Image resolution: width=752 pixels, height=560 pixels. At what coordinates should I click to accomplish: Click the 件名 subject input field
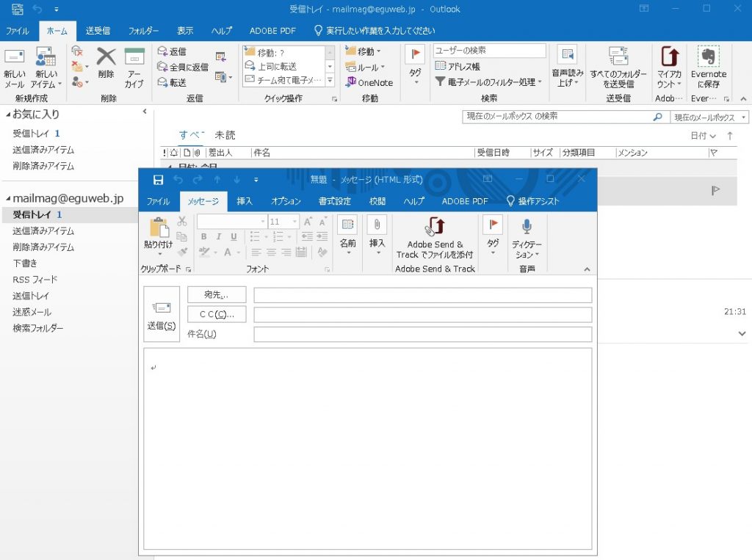[x=422, y=335]
